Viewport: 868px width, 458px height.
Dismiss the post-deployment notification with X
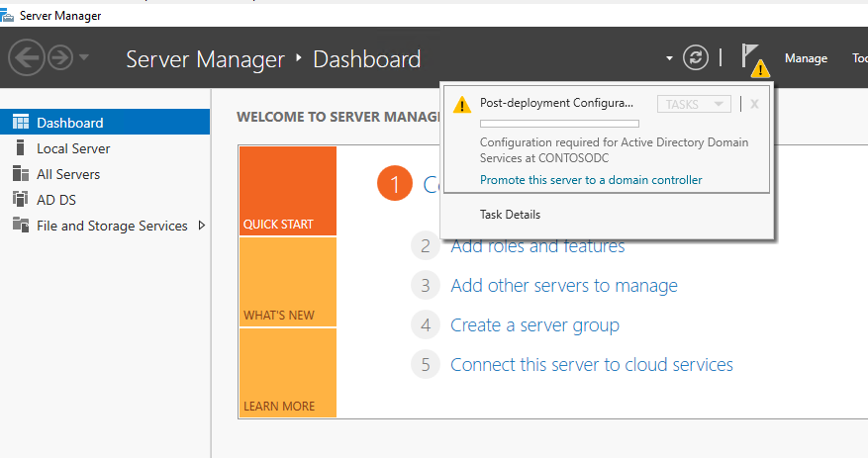tap(754, 104)
